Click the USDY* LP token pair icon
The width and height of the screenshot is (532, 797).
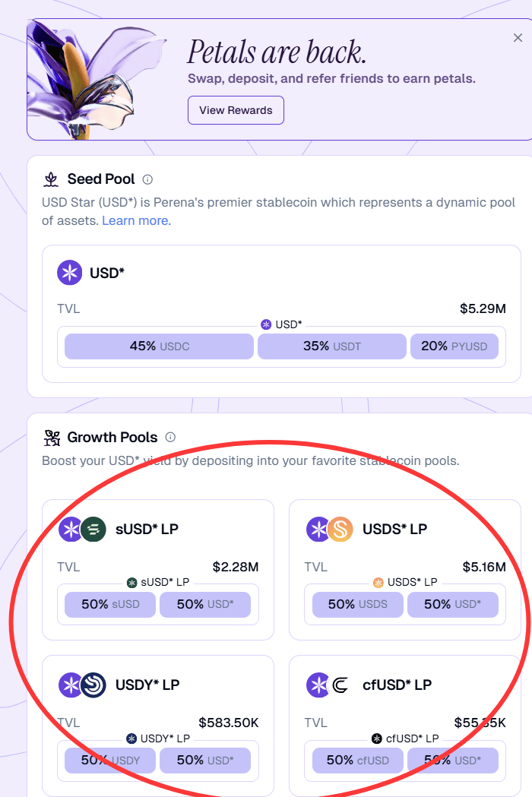pos(82,685)
